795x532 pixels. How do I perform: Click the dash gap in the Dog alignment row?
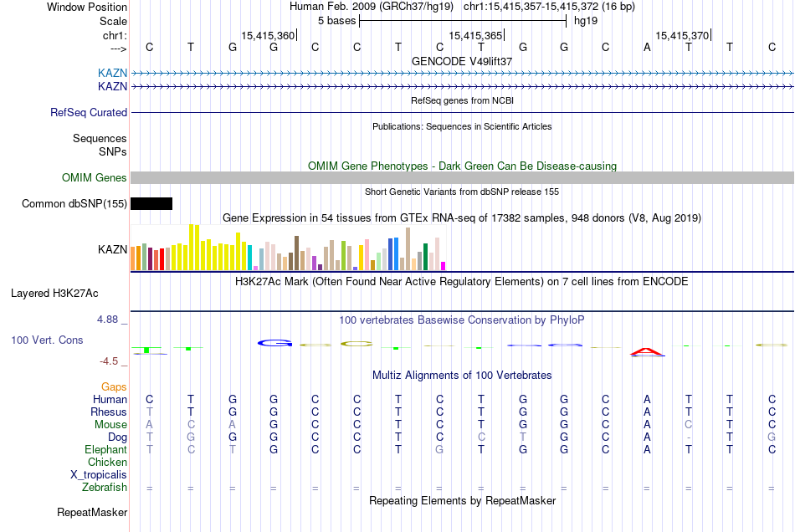(x=688, y=437)
